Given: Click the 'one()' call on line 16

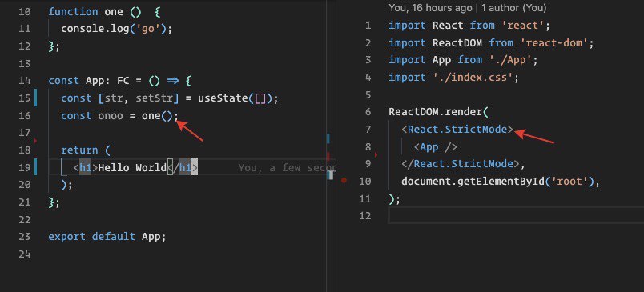Looking at the screenshot, I should [x=157, y=116].
